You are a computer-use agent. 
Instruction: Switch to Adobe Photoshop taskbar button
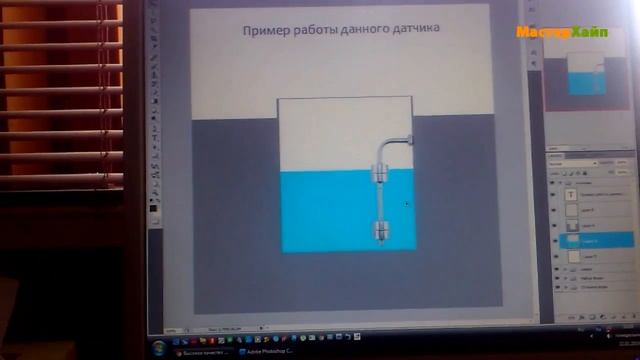266,351
